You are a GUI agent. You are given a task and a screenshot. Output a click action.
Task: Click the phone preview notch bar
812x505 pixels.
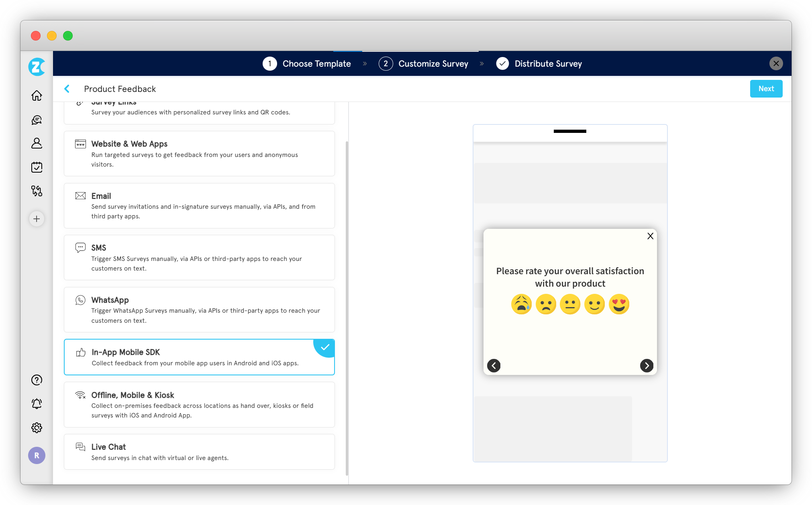tap(570, 131)
